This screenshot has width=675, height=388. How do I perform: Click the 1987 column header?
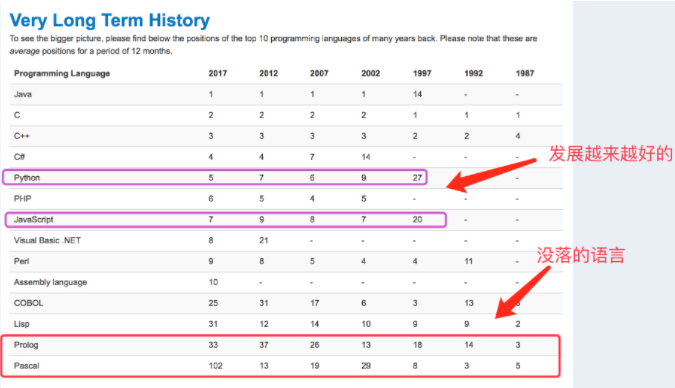click(525, 73)
